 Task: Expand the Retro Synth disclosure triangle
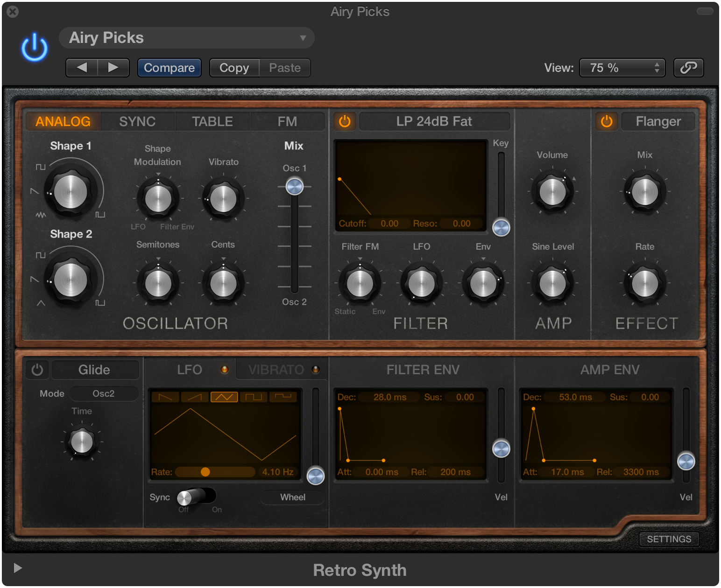tap(18, 567)
